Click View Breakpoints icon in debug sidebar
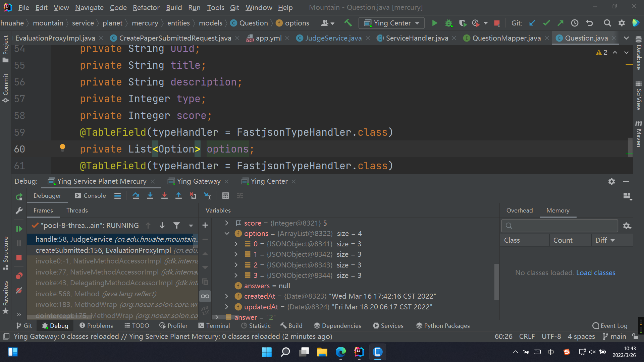The image size is (644, 362). (x=19, y=276)
